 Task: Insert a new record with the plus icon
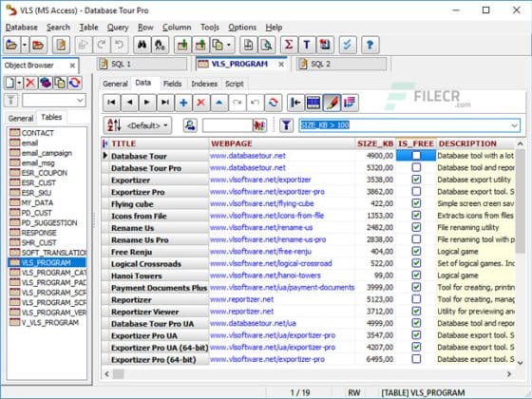click(183, 103)
